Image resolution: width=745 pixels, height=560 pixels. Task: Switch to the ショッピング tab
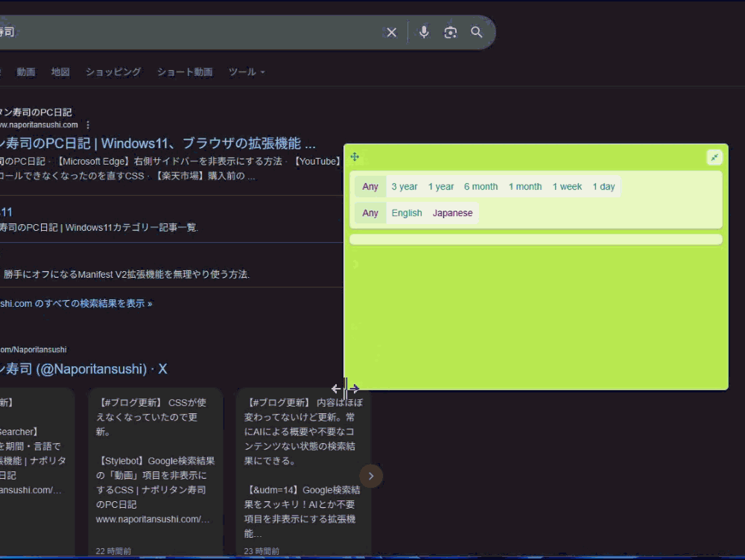click(x=113, y=72)
